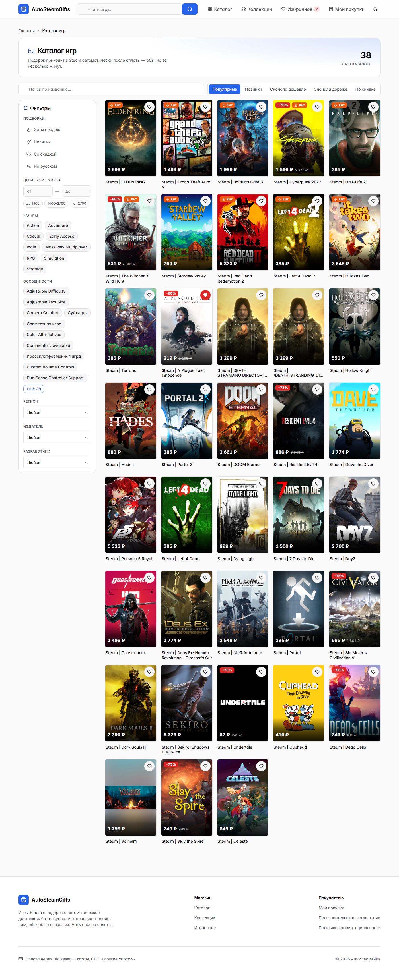Toggle dark mode moon icon
Screen dimensions: 399x980
click(375, 9)
